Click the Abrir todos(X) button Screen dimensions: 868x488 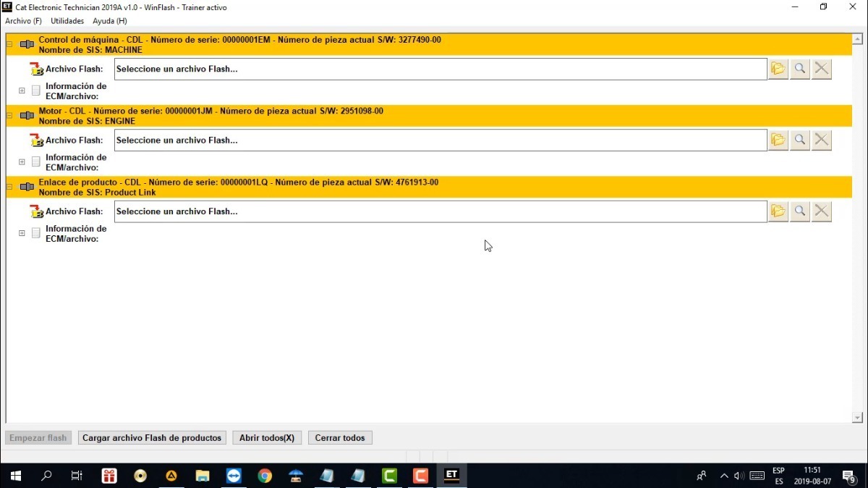coord(267,438)
